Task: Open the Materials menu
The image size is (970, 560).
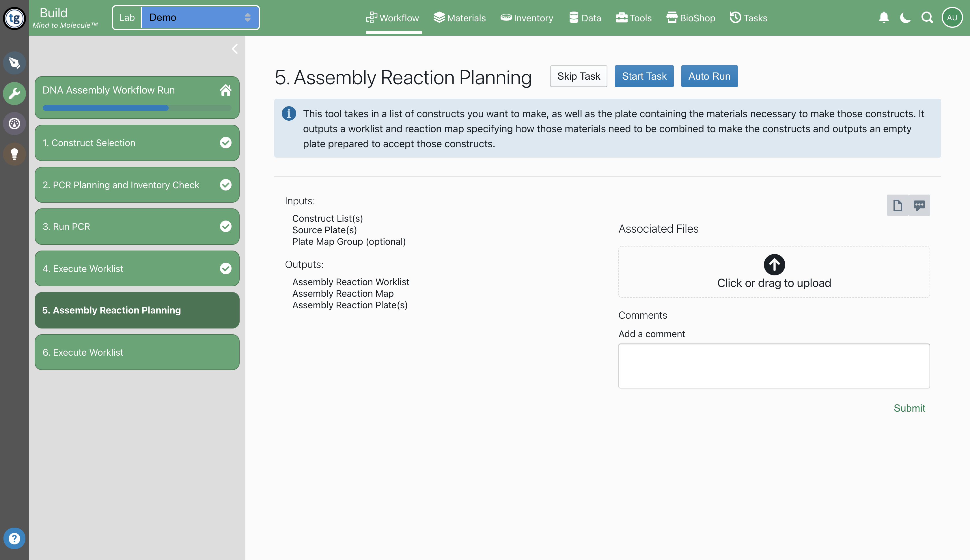Action: coord(460,18)
